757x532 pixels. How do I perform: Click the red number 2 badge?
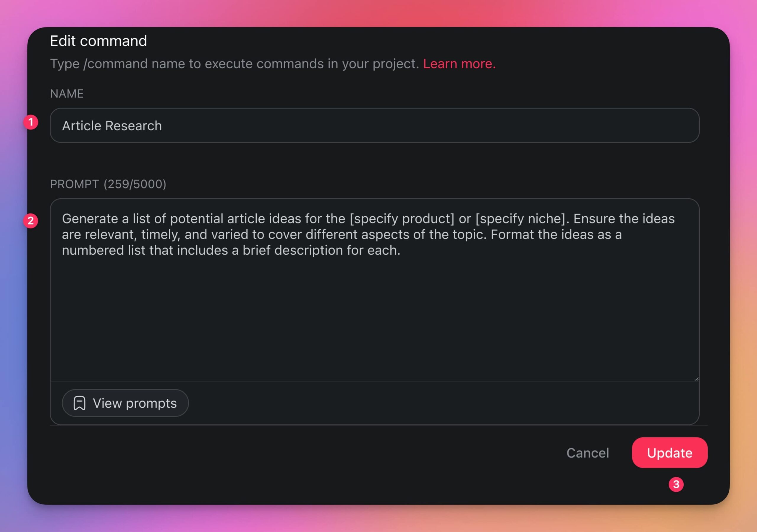[31, 220]
